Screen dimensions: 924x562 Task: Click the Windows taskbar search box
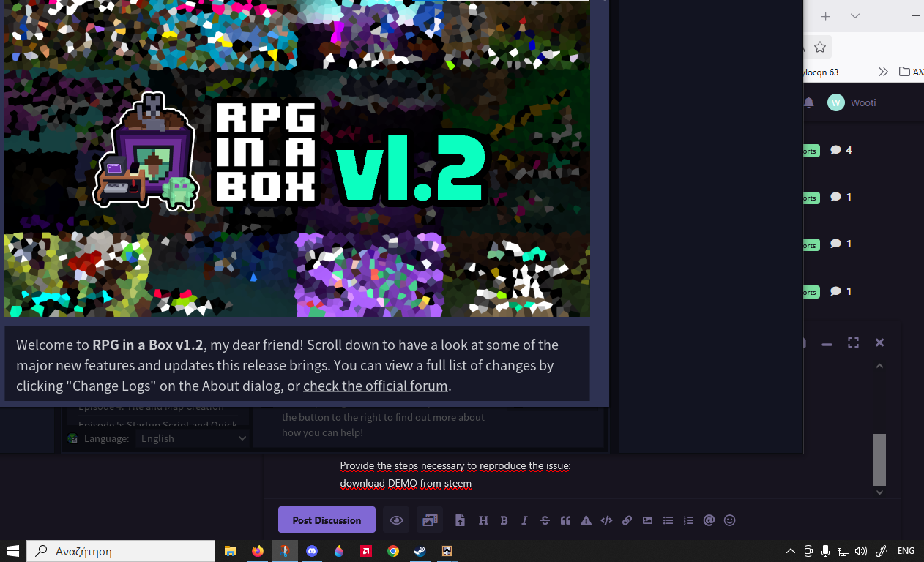121,551
